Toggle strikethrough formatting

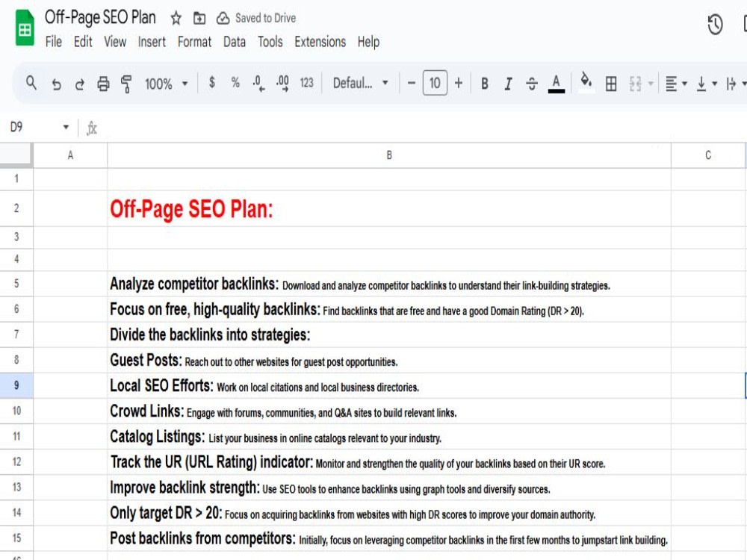click(x=532, y=84)
